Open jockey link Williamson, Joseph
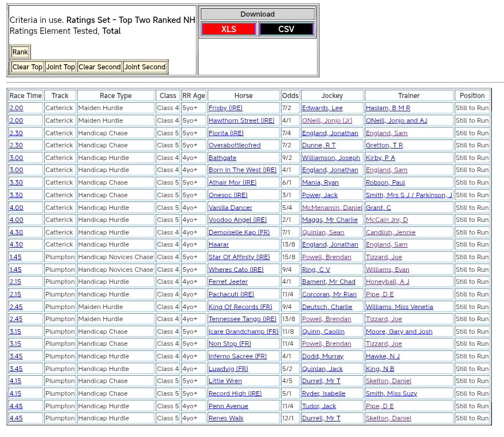 pos(331,158)
